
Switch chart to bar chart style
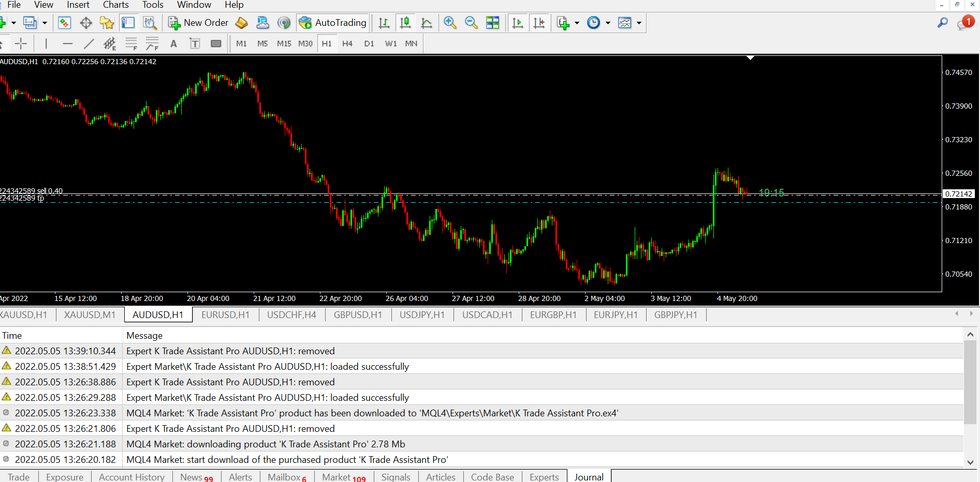coord(384,23)
